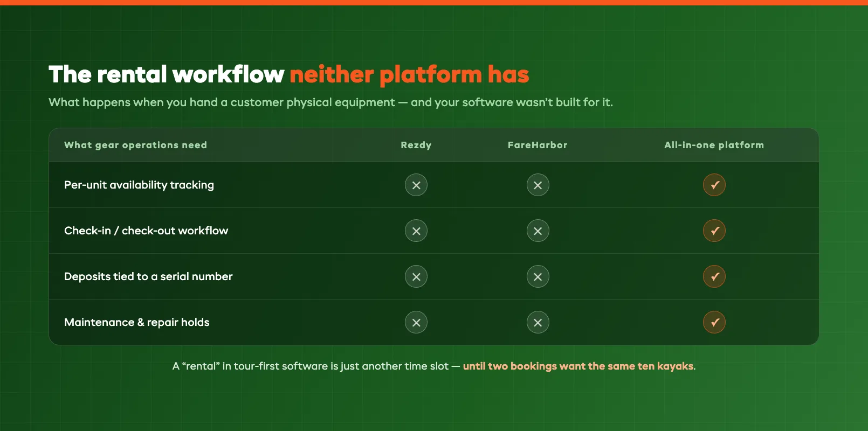Click Rezdy X icon for Maintenance & repair holds
The image size is (868, 431).
click(x=416, y=322)
